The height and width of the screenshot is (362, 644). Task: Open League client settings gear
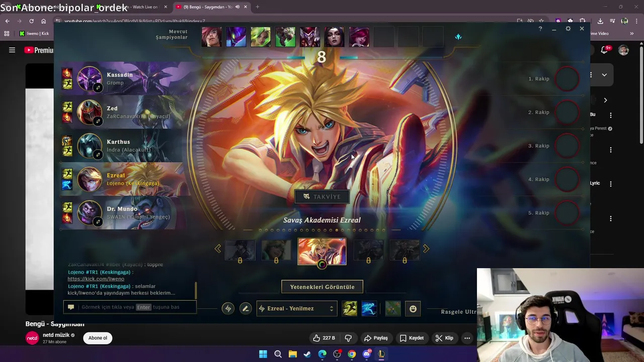[568, 29]
